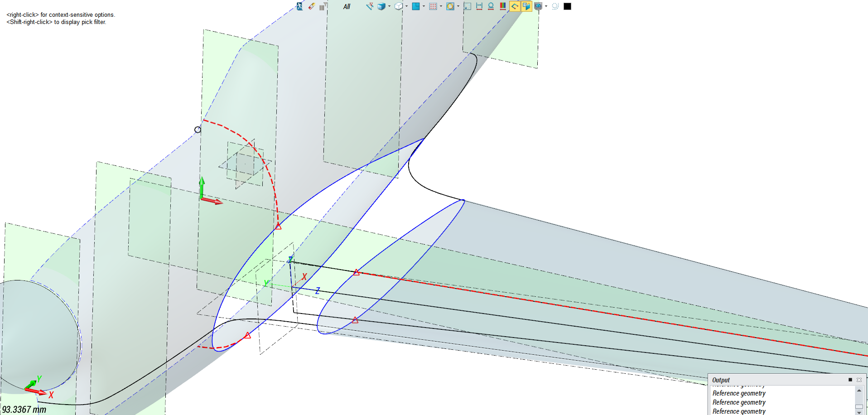The image size is (868, 415).
Task: Click the exit running-man icon
Action: pos(299,6)
